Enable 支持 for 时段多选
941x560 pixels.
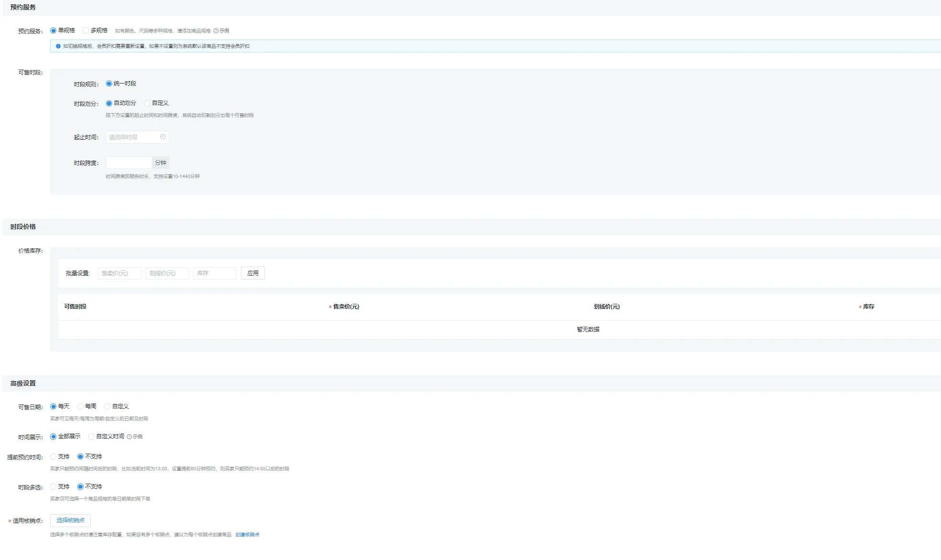53,487
